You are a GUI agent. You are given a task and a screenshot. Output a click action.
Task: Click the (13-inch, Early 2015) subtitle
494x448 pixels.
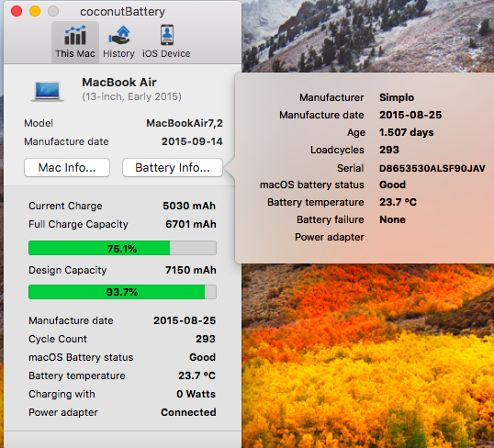tap(131, 96)
